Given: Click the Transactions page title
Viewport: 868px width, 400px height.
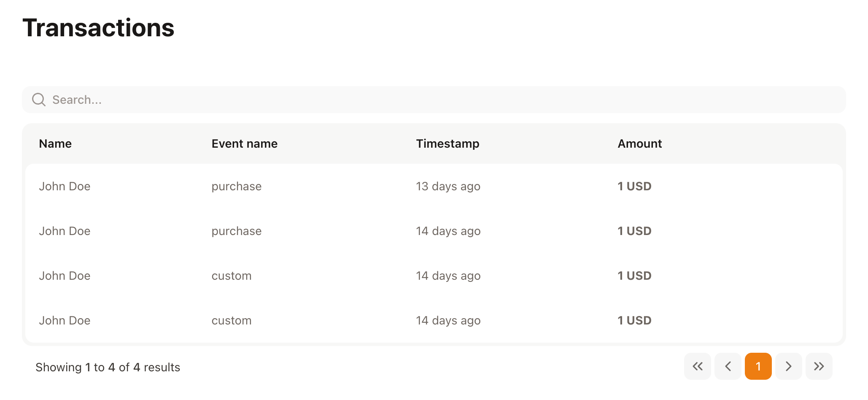Looking at the screenshot, I should tap(98, 27).
